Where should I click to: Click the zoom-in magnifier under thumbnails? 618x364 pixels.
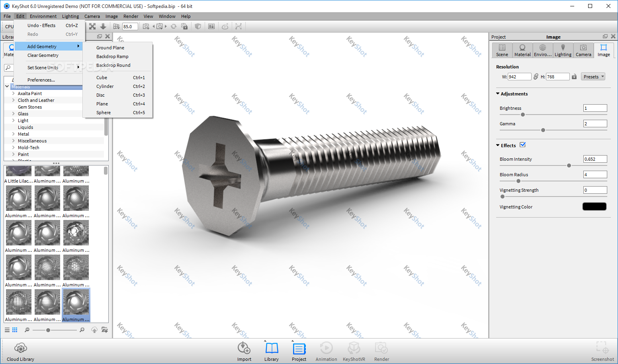point(82,330)
